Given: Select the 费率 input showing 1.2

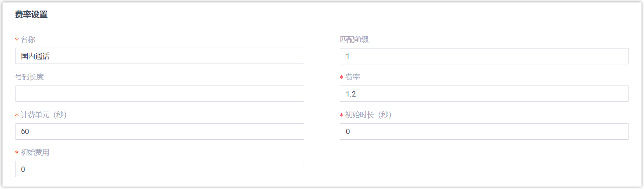Looking at the screenshot, I should click(484, 94).
